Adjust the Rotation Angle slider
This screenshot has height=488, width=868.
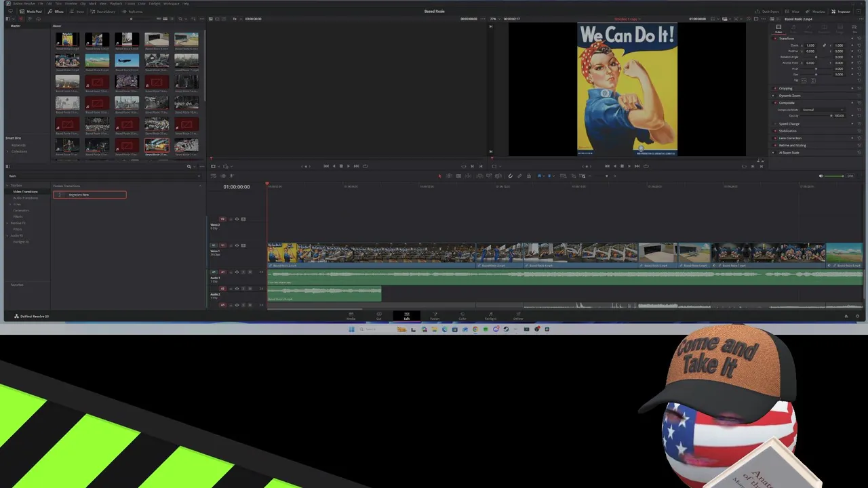(x=817, y=57)
